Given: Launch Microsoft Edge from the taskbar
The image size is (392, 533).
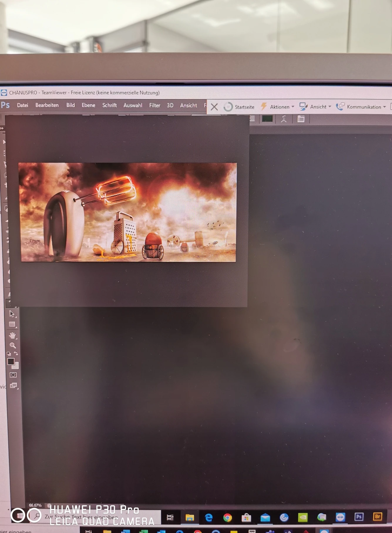Looking at the screenshot, I should 208,517.
